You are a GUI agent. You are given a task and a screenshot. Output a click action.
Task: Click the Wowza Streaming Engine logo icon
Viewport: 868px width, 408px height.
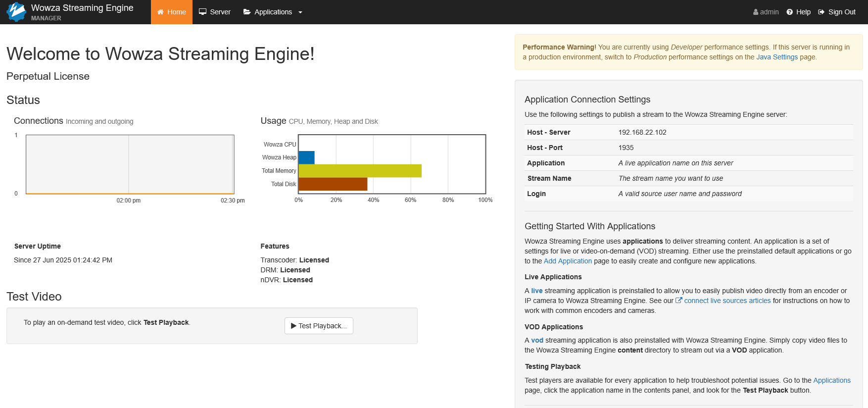(16, 12)
